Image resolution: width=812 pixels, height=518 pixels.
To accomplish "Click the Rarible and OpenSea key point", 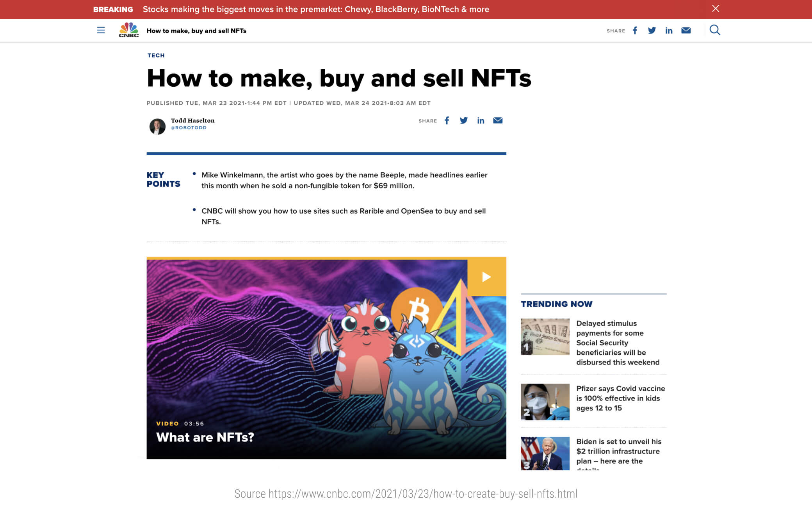I will [x=344, y=216].
